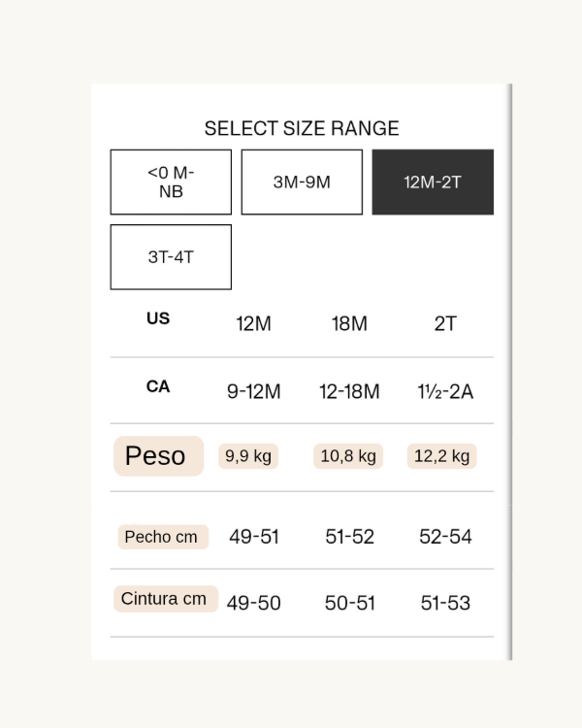Click the CA row label
The width and height of the screenshot is (582, 728).
158,386
